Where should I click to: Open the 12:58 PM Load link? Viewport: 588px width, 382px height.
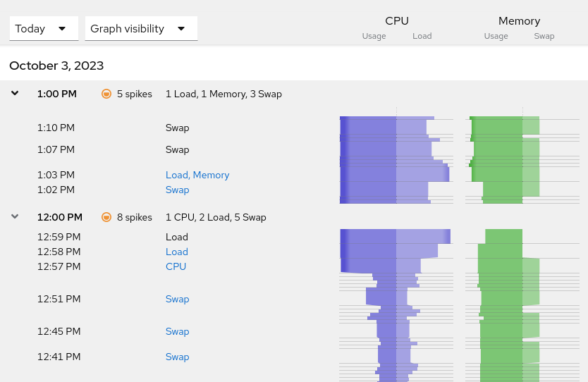point(176,252)
